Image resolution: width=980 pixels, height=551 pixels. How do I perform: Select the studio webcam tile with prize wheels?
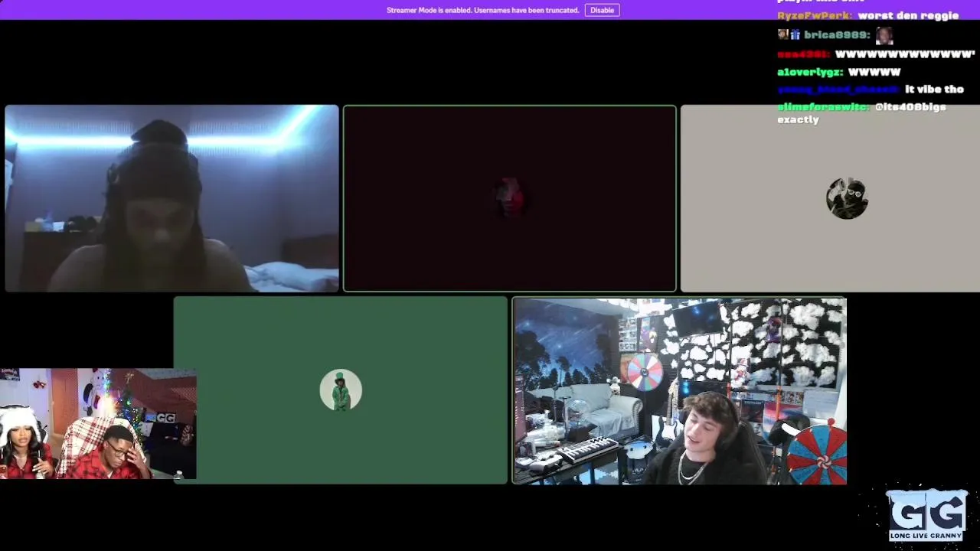tap(679, 391)
